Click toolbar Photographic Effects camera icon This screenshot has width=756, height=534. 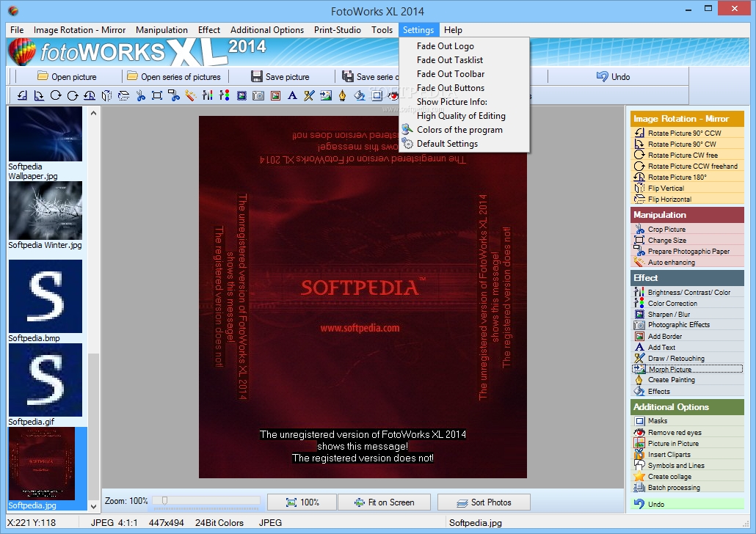point(258,95)
